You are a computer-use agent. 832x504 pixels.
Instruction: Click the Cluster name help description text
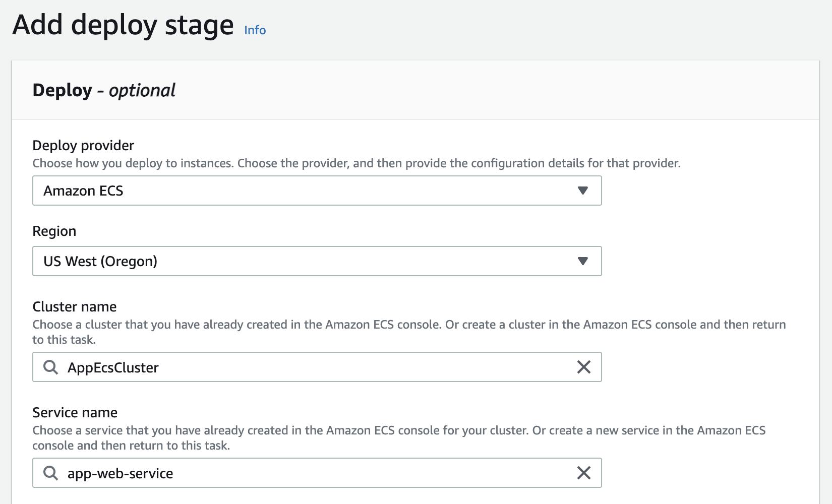tap(408, 325)
